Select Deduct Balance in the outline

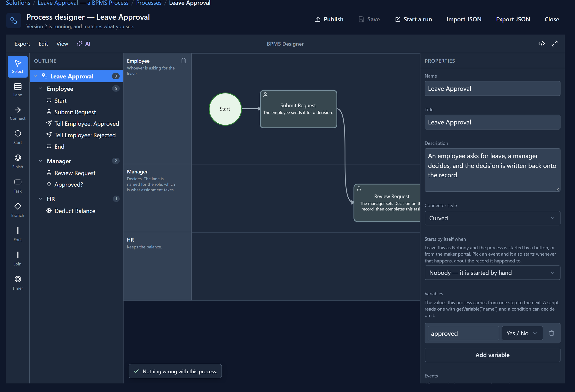pyautogui.click(x=75, y=211)
